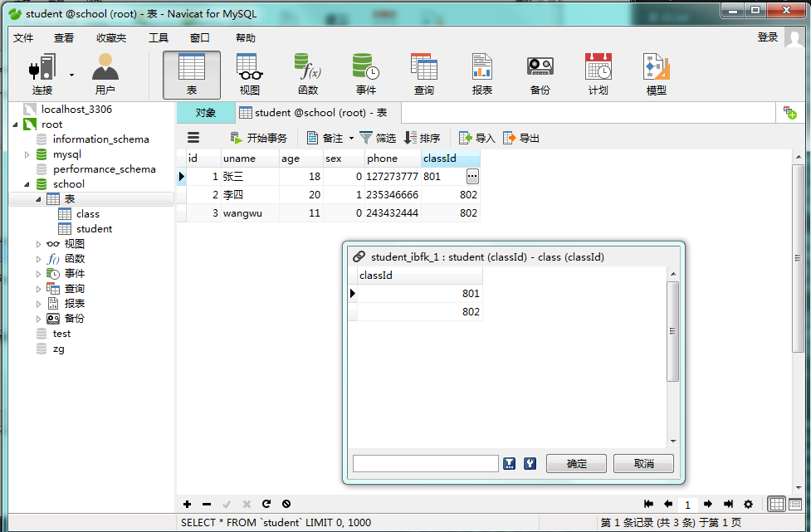Expand the 函数 functions tree node
The height and width of the screenshot is (532, 811).
(x=38, y=259)
